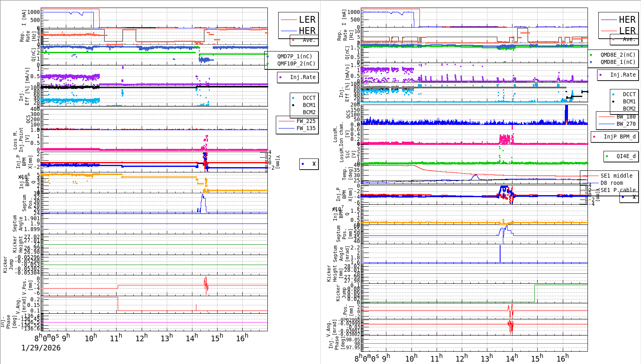
Task: Select the black BCM1 legend marker
Action: [x=293, y=105]
